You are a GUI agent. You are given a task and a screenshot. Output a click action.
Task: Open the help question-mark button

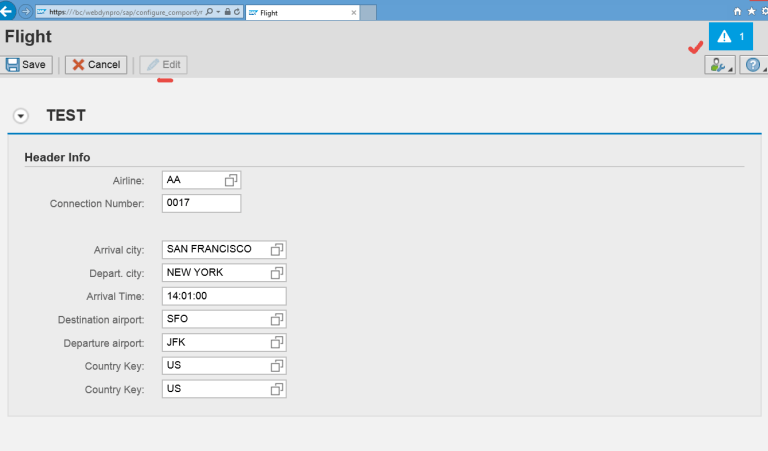tap(753, 65)
